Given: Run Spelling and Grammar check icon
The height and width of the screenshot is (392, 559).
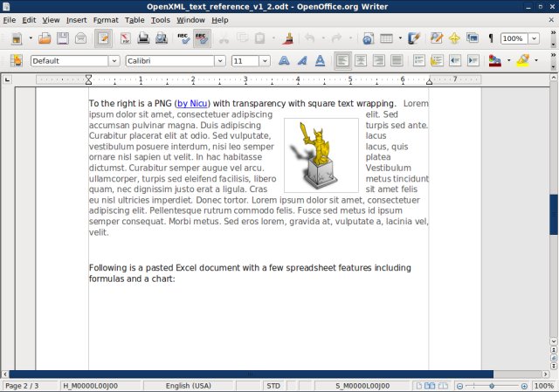Looking at the screenshot, I should pyautogui.click(x=183, y=38).
